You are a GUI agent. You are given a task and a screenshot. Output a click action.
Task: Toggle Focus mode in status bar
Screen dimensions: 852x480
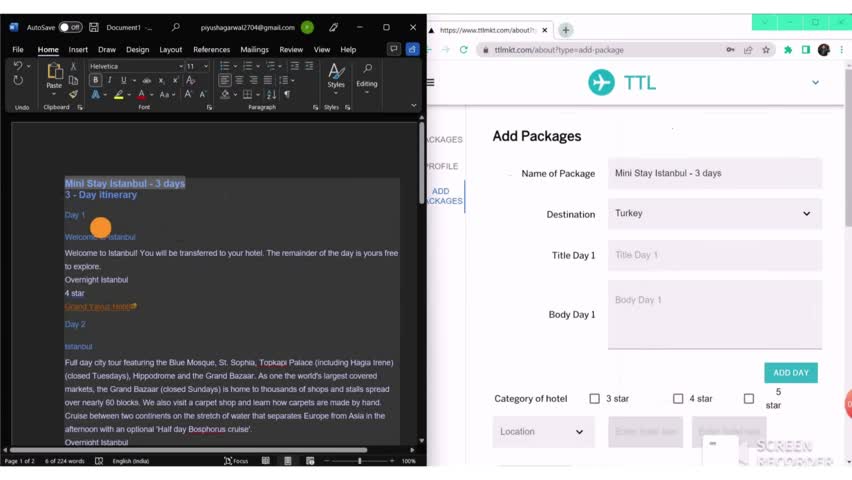(x=236, y=461)
